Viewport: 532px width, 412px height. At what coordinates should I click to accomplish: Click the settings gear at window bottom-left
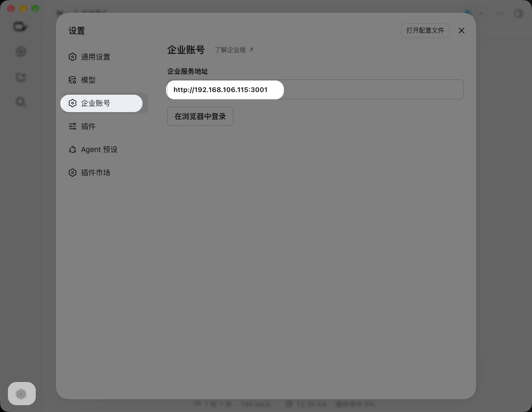tap(22, 394)
